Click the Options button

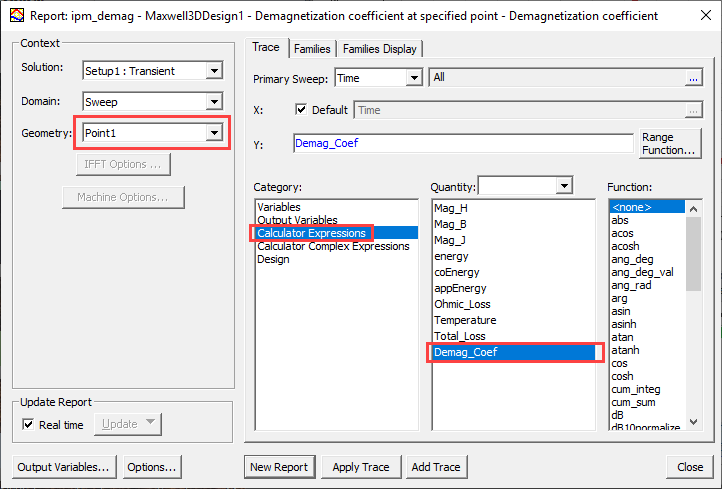tap(152, 467)
